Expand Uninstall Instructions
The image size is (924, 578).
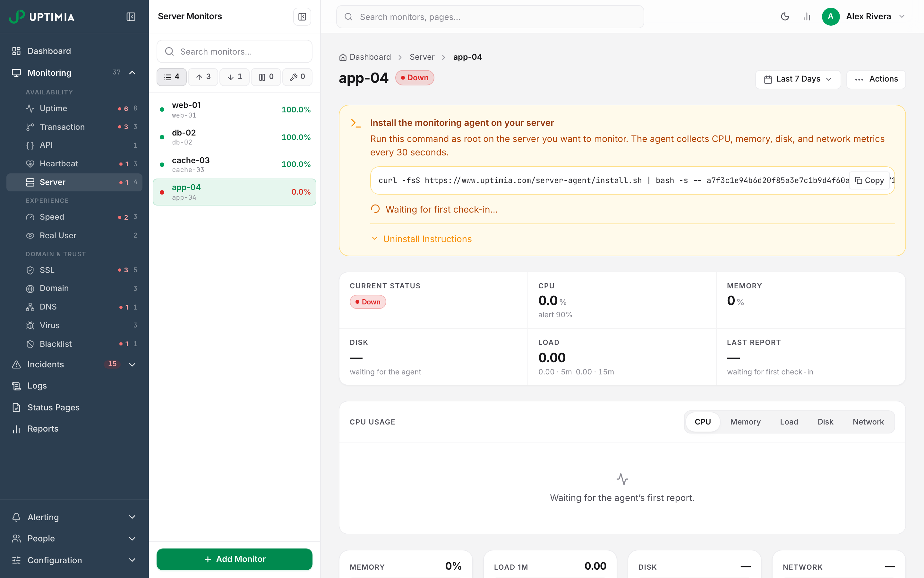point(422,239)
